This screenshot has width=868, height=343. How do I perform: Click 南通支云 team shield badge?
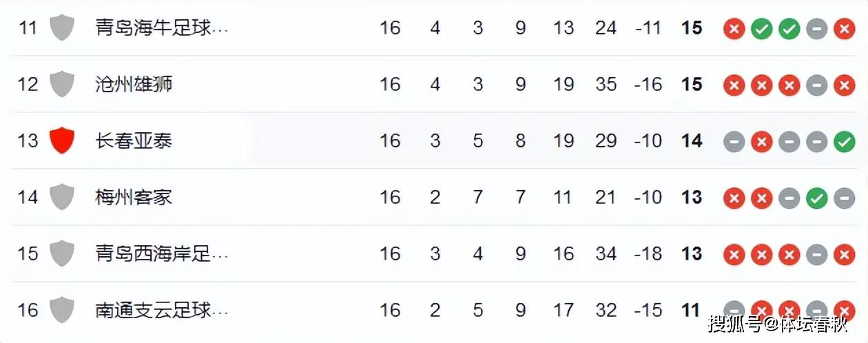tap(62, 310)
